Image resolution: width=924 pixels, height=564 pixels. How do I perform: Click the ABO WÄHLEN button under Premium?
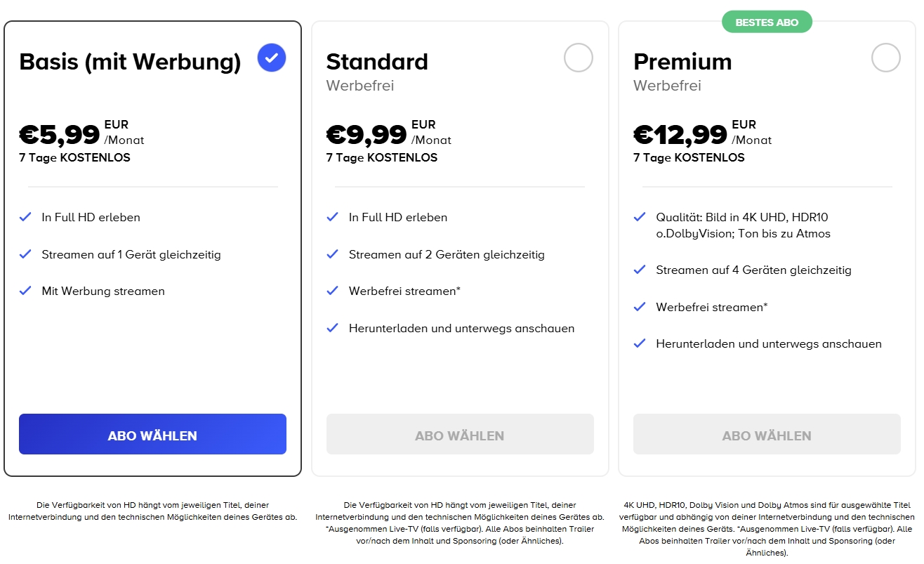(x=767, y=434)
